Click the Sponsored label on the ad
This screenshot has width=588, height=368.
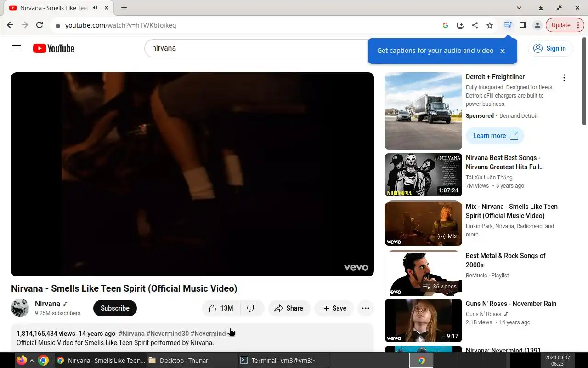tap(480, 116)
